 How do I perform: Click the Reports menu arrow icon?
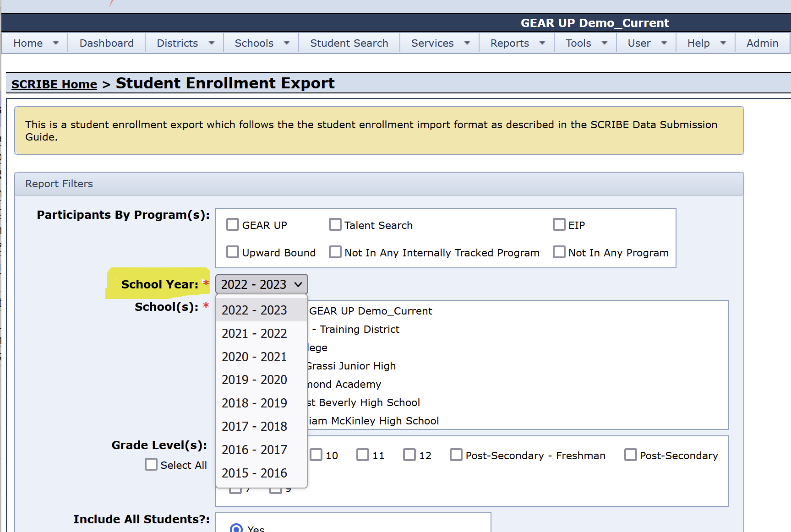pyautogui.click(x=542, y=43)
